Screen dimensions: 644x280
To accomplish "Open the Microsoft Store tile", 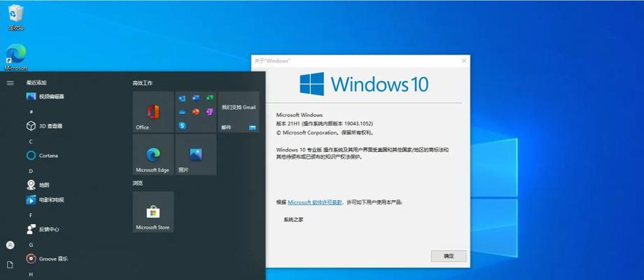I will (153, 212).
